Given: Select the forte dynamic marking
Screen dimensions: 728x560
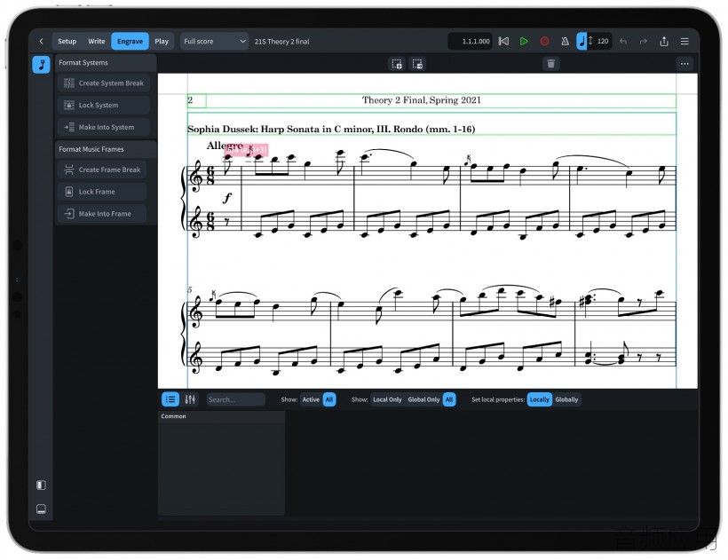Looking at the screenshot, I should point(226,198).
